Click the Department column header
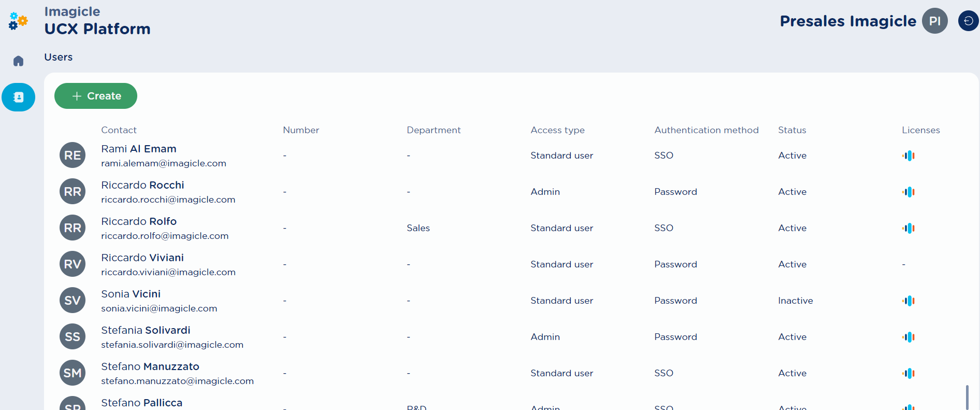This screenshot has width=980, height=410. 434,130
